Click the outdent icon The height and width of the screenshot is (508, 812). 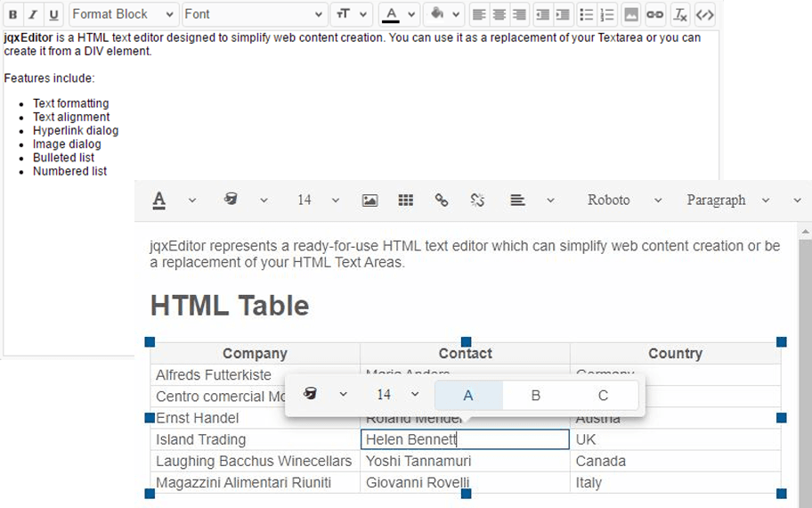(542, 14)
